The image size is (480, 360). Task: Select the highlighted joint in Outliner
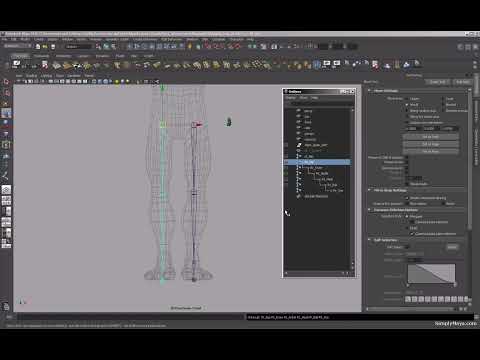317,162
